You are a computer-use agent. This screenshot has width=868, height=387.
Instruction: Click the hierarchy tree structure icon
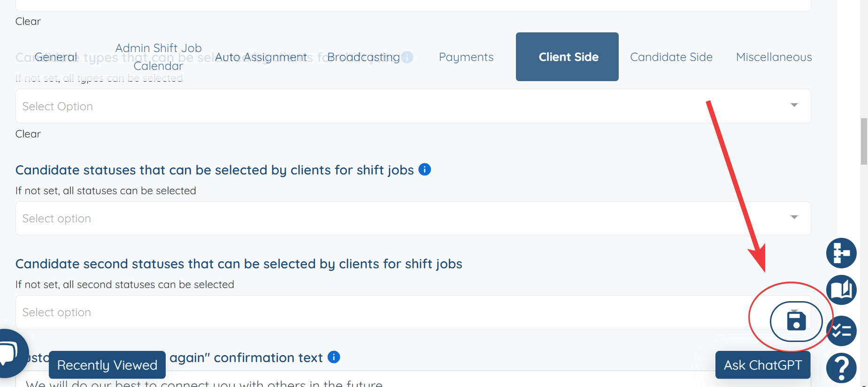[x=841, y=253]
